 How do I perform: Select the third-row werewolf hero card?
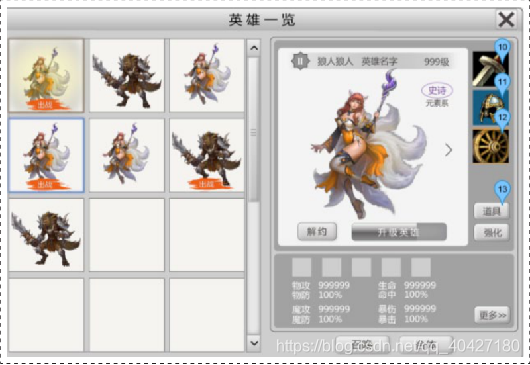[46, 235]
